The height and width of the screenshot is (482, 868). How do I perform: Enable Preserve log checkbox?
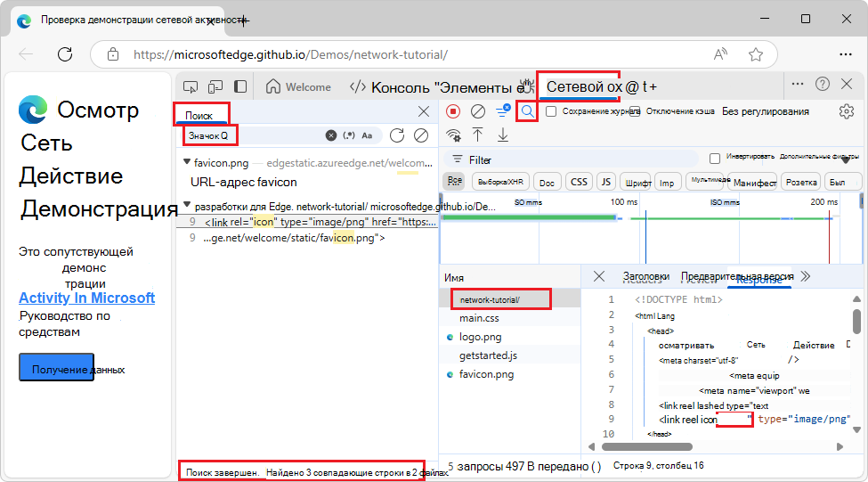551,111
